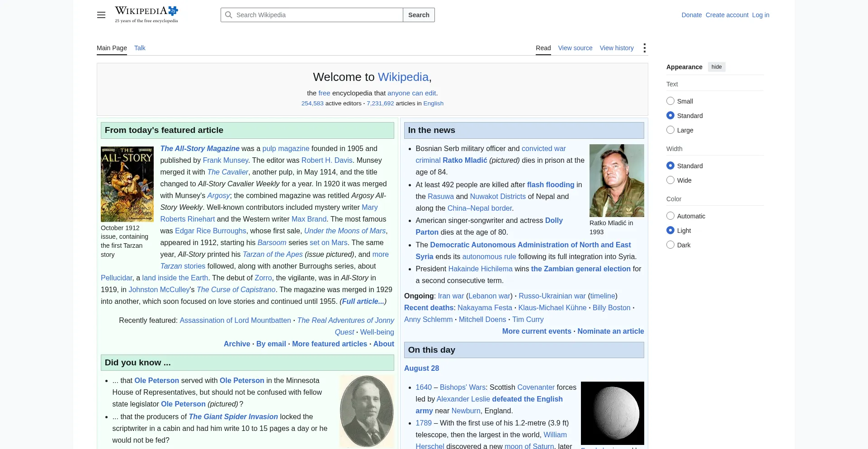This screenshot has width=868, height=449.
Task: Open The All-Story Magazine article link
Action: click(200, 148)
